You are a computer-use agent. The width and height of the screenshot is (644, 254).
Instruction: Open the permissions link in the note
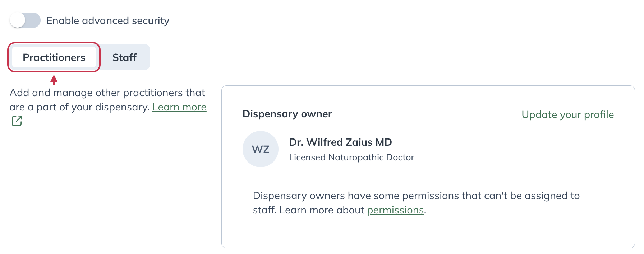coord(395,210)
